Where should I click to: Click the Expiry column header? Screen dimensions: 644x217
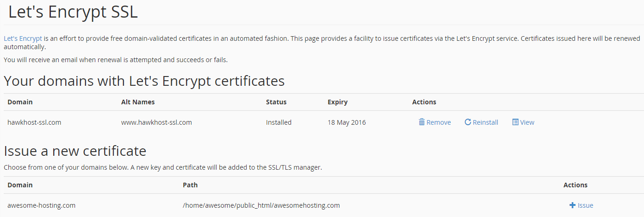click(337, 102)
